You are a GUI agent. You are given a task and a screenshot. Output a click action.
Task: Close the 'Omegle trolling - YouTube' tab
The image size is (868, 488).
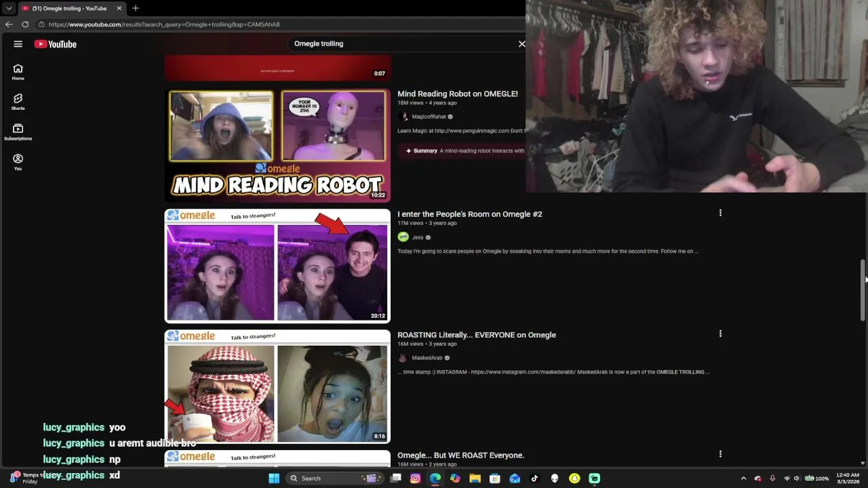pos(119,8)
